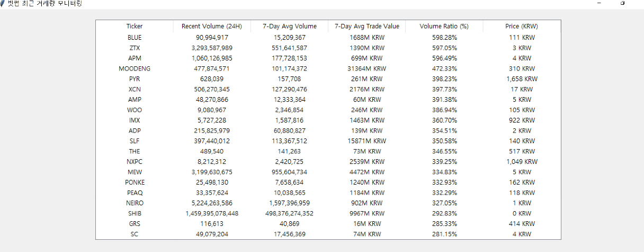
Task: Click the SLF trade value 15871M KRW
Action: pos(366,141)
